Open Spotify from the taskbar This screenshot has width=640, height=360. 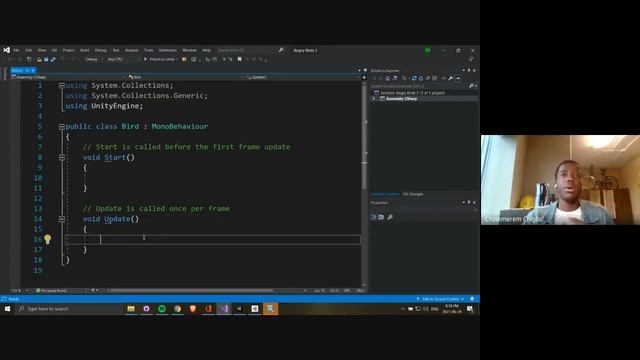[162, 309]
